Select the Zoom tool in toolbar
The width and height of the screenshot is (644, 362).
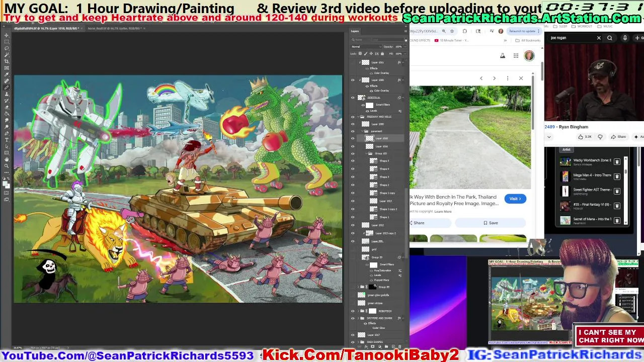click(x=7, y=166)
